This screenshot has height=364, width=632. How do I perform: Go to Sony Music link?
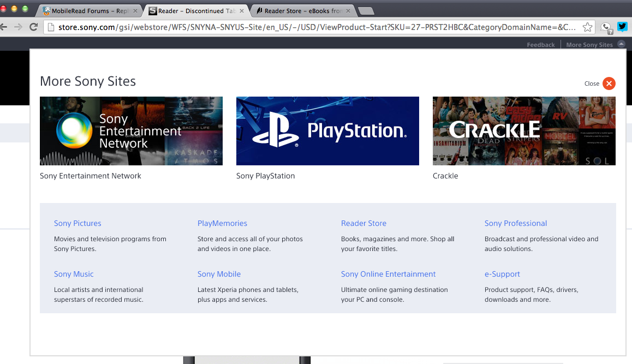point(74,274)
